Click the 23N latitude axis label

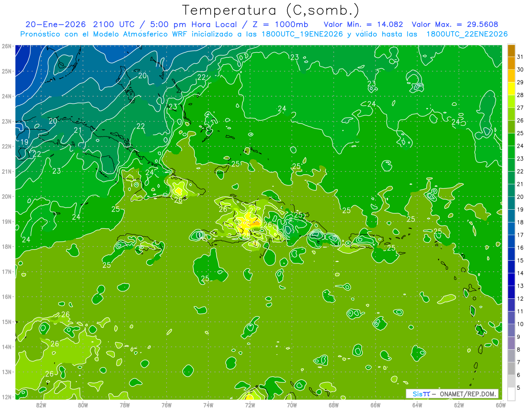pos(7,121)
